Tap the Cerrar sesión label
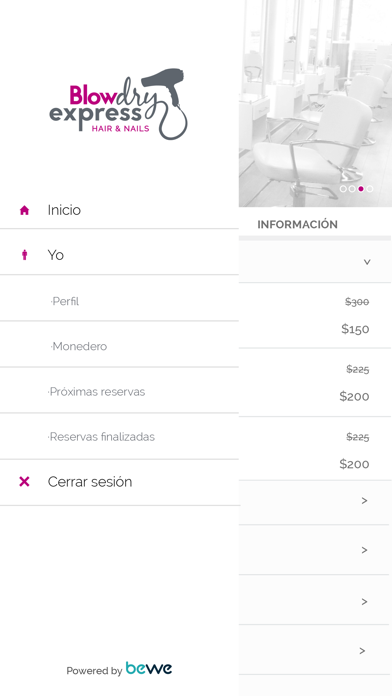Image resolution: width=392 pixels, height=696 pixels. tap(90, 482)
